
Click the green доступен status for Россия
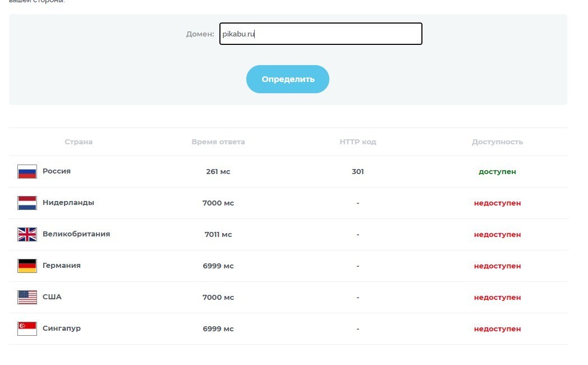pos(497,172)
